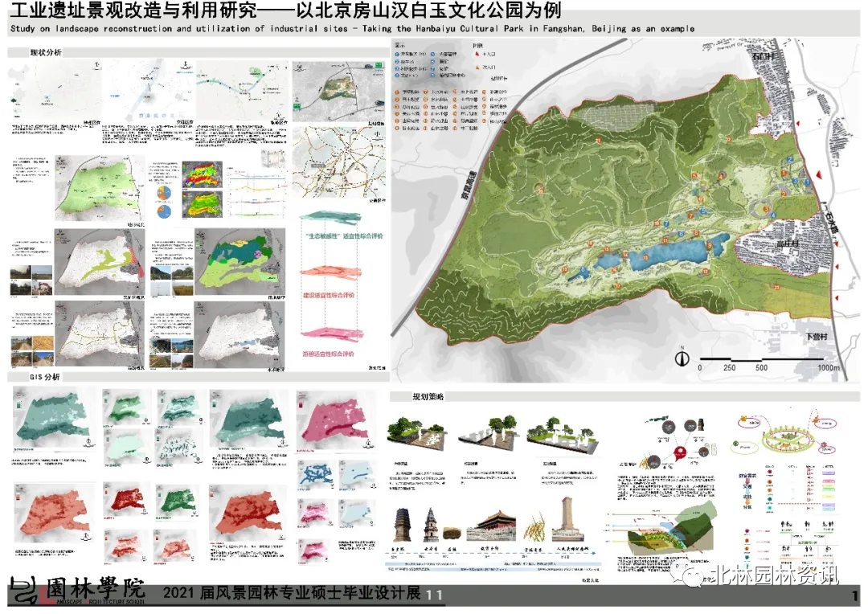This screenshot has width=868, height=614.
Task: Click the Forbidden City building image in timeline
Action: pyautogui.click(x=492, y=526)
